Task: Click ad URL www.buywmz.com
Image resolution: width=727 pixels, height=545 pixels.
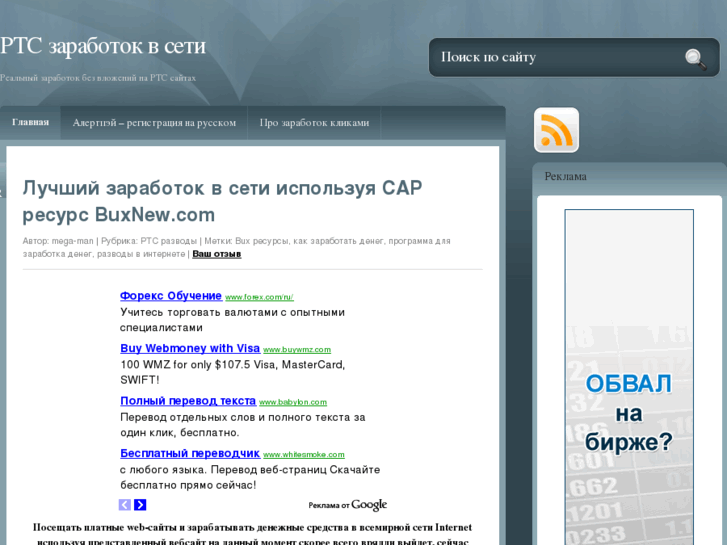Action: [297, 350]
